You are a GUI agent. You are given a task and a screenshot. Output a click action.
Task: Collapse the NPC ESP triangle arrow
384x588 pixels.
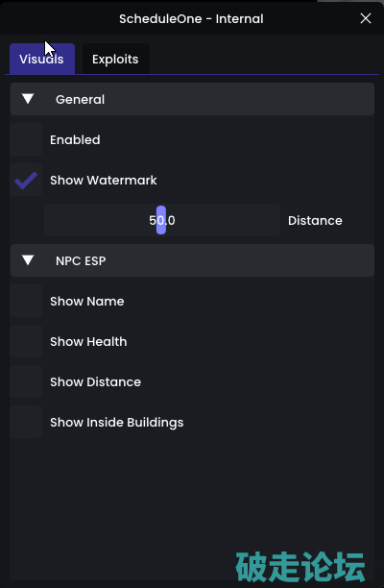click(28, 260)
